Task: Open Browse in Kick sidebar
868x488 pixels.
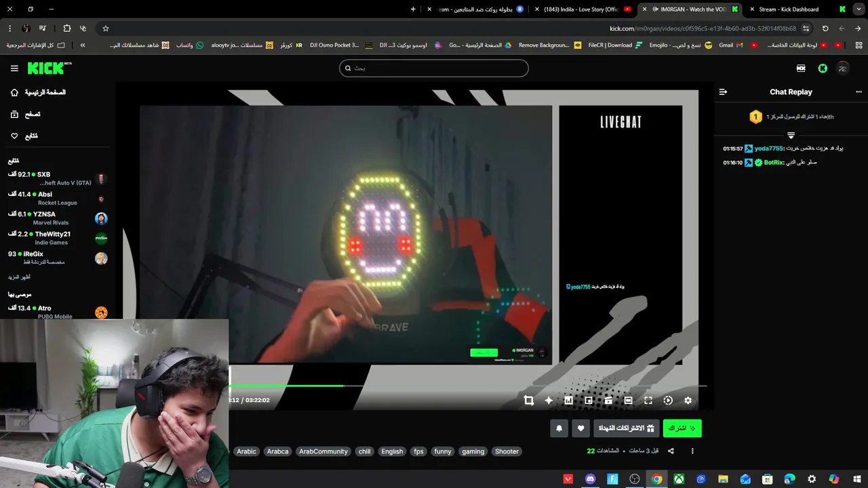Action: (25, 115)
